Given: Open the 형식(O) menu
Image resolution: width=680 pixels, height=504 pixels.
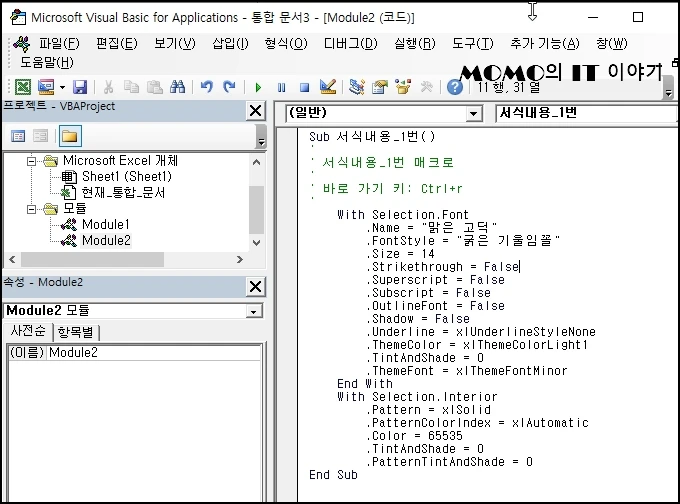Looking at the screenshot, I should (286, 43).
